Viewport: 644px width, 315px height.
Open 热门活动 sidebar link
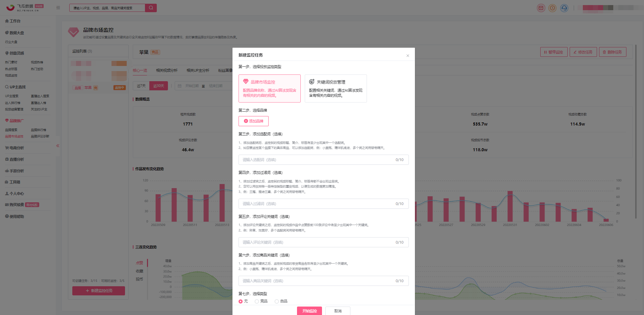(x=37, y=69)
